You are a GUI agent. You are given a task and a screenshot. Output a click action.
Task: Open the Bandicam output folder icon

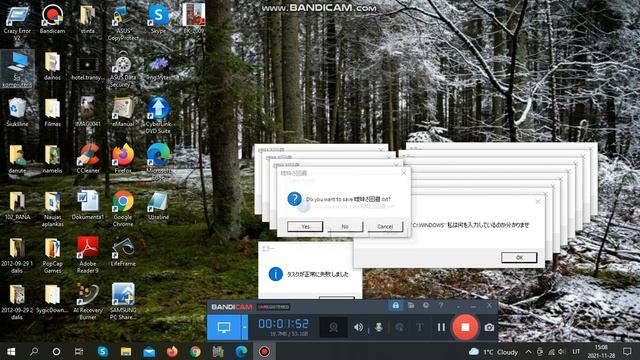pos(411,305)
